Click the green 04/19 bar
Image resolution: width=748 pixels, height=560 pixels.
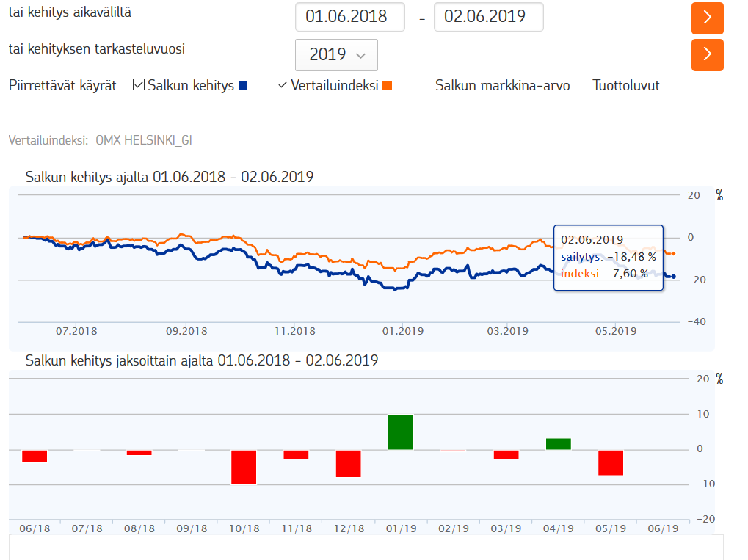tap(559, 444)
